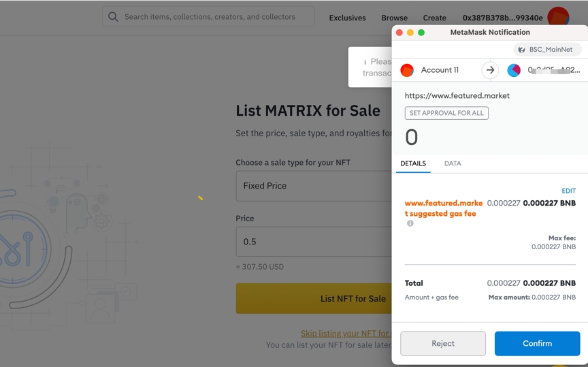This screenshot has width=588, height=367.
Task: Click the Account 11 avatar icon
Action: [407, 70]
